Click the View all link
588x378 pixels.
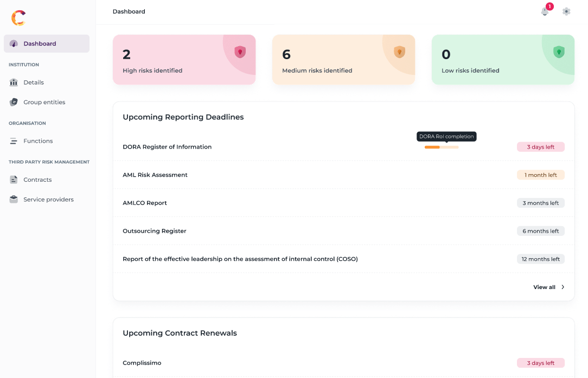click(544, 287)
